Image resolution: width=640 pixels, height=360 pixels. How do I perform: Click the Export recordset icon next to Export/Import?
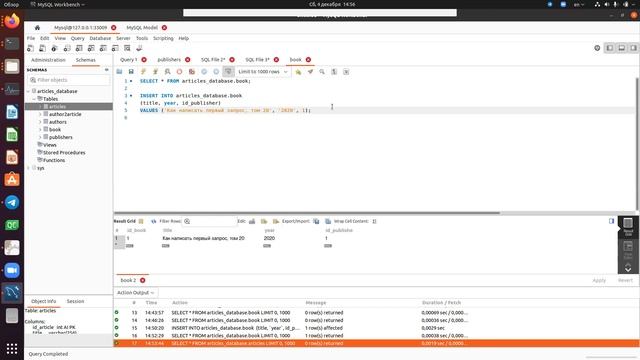(x=316, y=221)
